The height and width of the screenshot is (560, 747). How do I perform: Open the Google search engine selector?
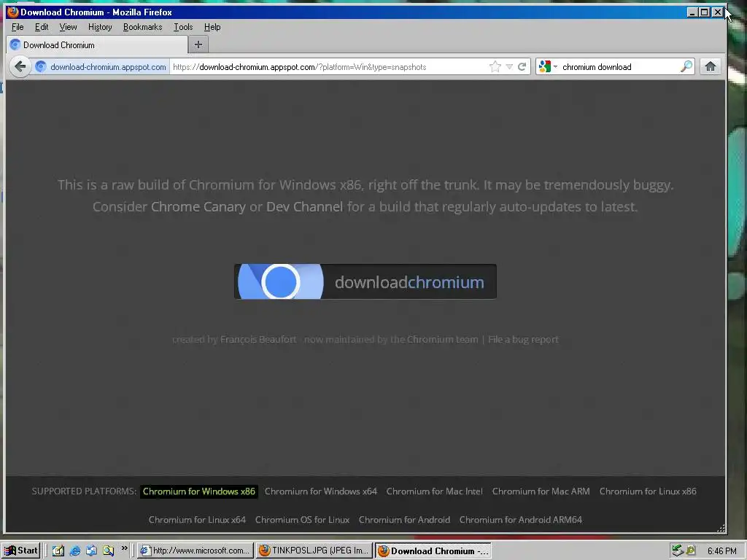coord(548,66)
